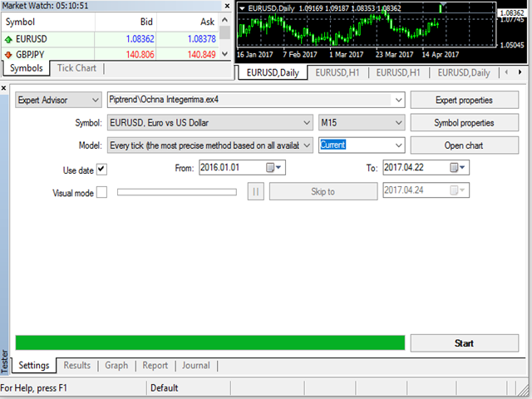Open the calendar picker in the To date field
This screenshot has height=399, width=532.
[x=455, y=168]
